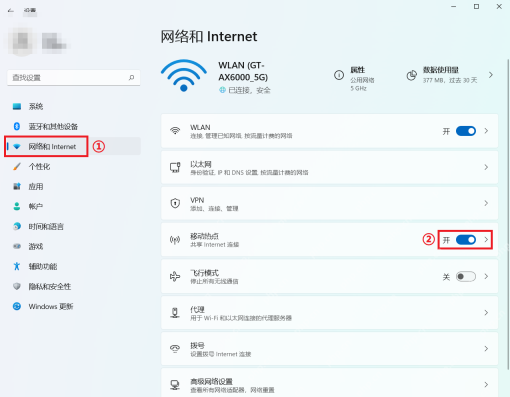The height and width of the screenshot is (397, 510).
Task: Open 隐私和安全性 settings label
Action: pos(50,286)
